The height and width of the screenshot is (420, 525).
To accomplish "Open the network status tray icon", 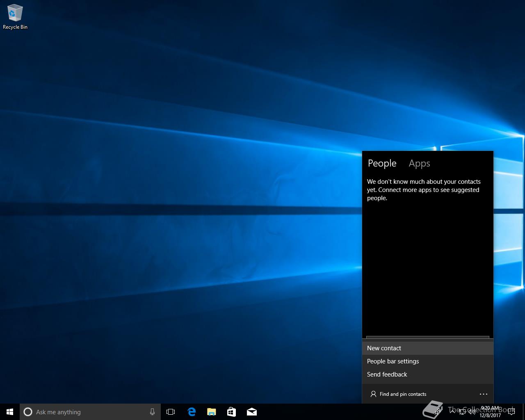I will pos(462,412).
